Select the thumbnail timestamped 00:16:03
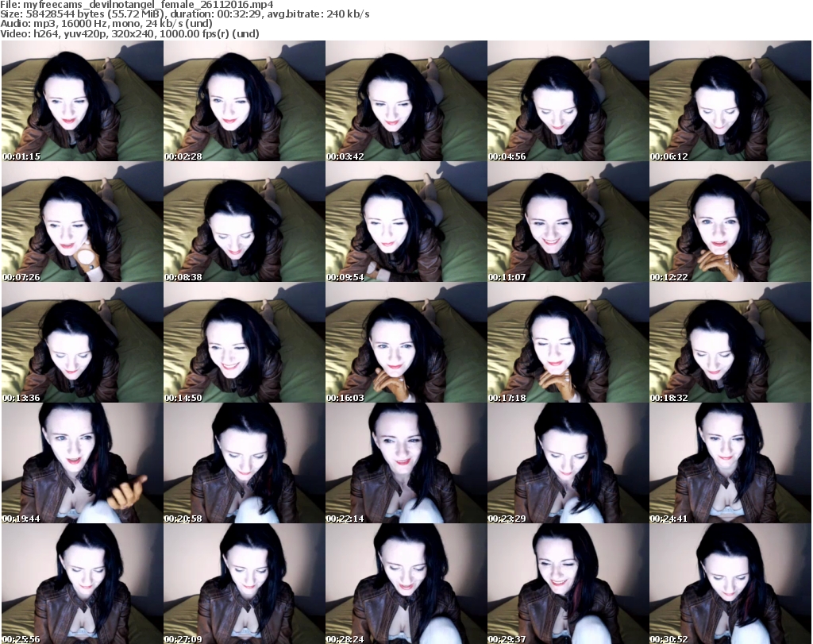The image size is (813, 644). tap(406, 342)
